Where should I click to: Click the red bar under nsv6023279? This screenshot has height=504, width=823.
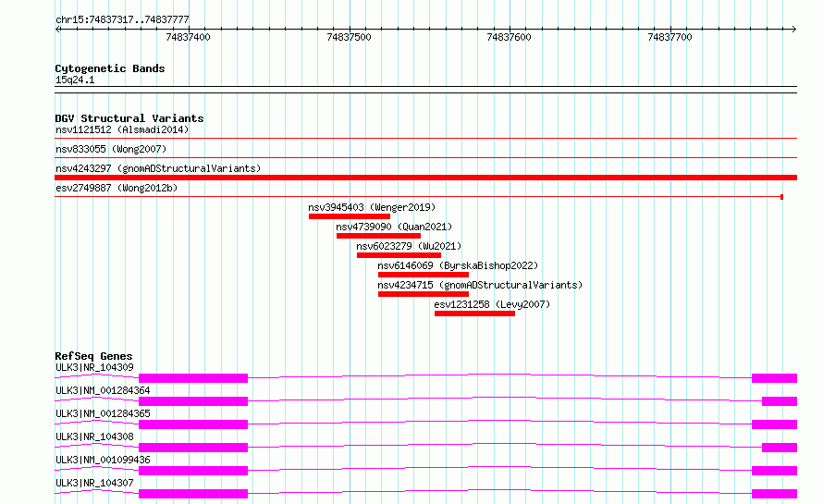click(399, 255)
